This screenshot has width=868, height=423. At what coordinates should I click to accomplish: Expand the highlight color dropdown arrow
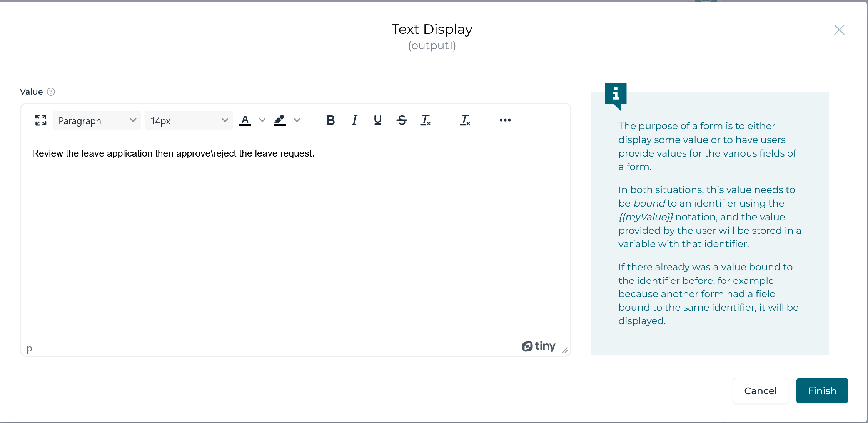click(x=297, y=120)
